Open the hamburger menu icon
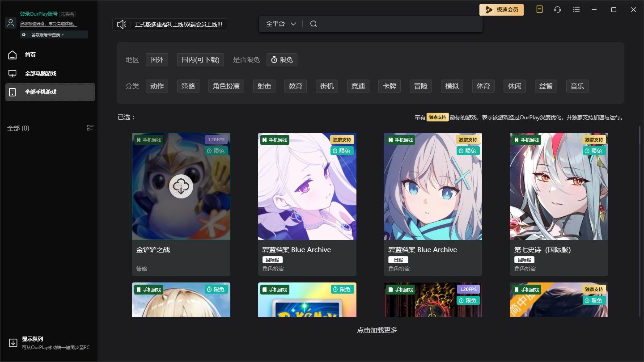Viewport: 644px width, 362px height. (x=576, y=9)
